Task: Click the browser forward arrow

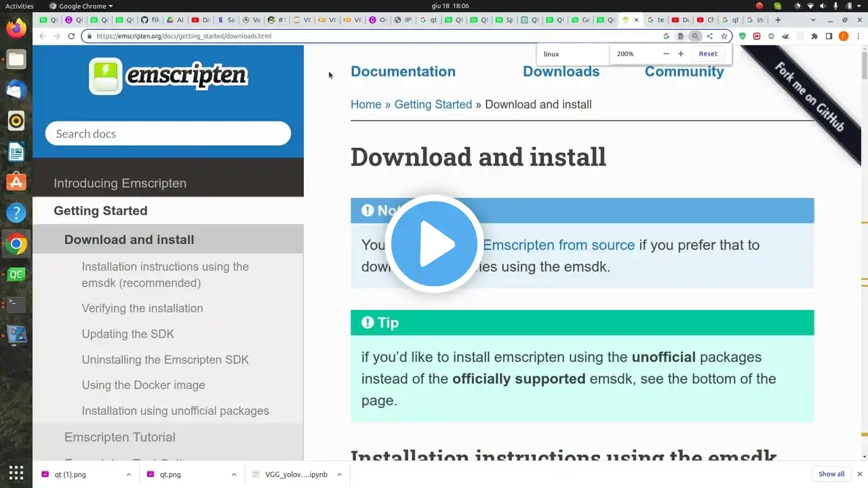Action: 57,36
